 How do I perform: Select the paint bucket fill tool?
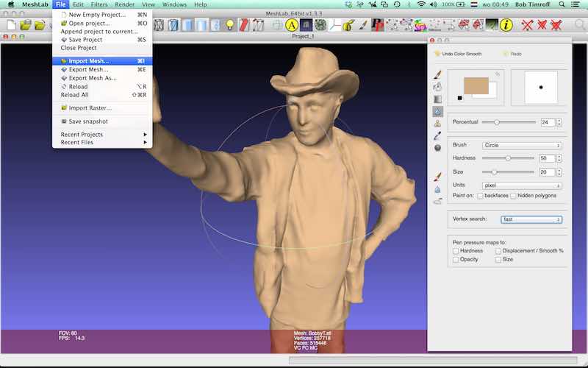[x=437, y=87]
